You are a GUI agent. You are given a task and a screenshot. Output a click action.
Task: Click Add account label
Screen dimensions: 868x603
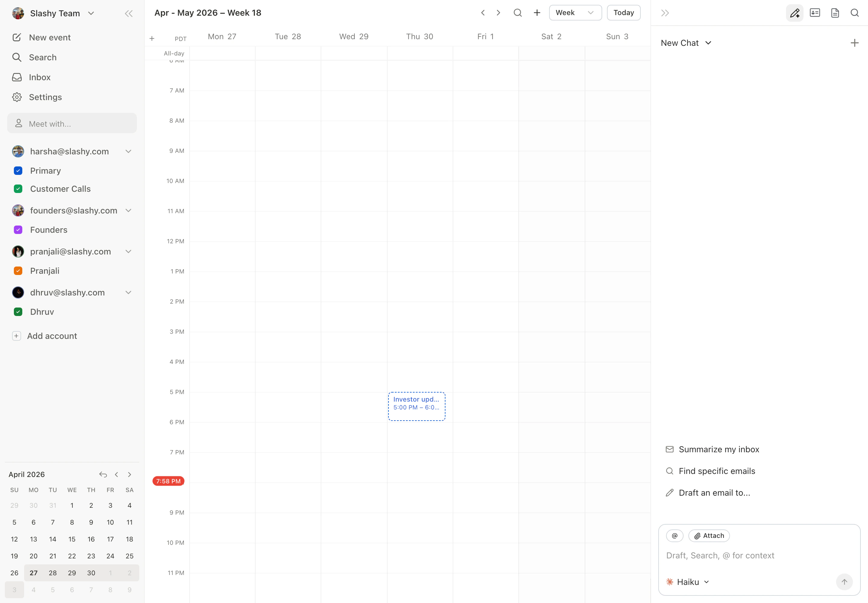52,336
